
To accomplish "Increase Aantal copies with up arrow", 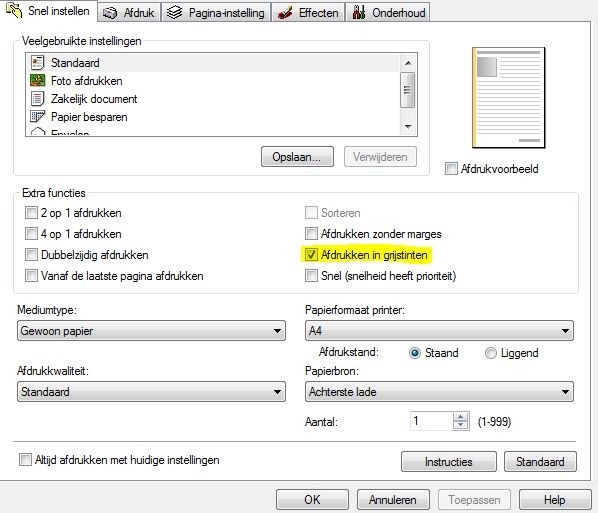I will click(461, 417).
